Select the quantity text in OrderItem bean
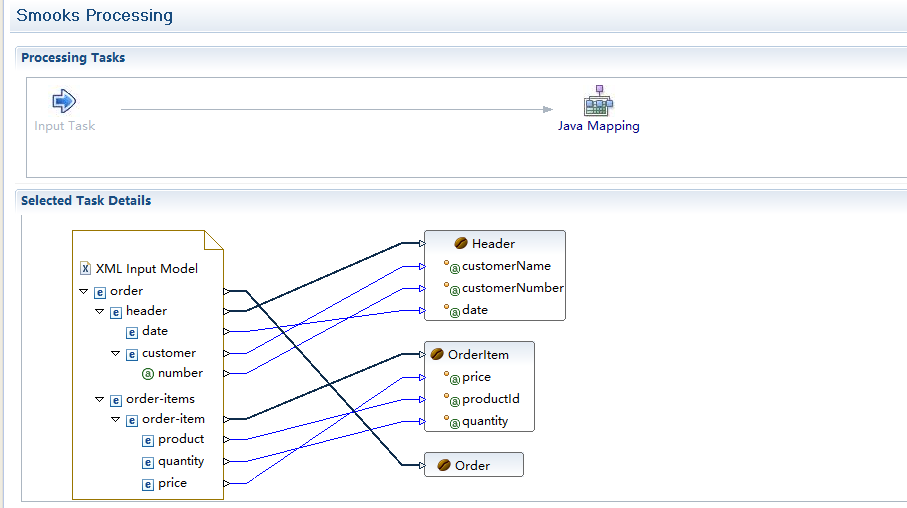Screen dimensions: 907x508 tap(485, 422)
